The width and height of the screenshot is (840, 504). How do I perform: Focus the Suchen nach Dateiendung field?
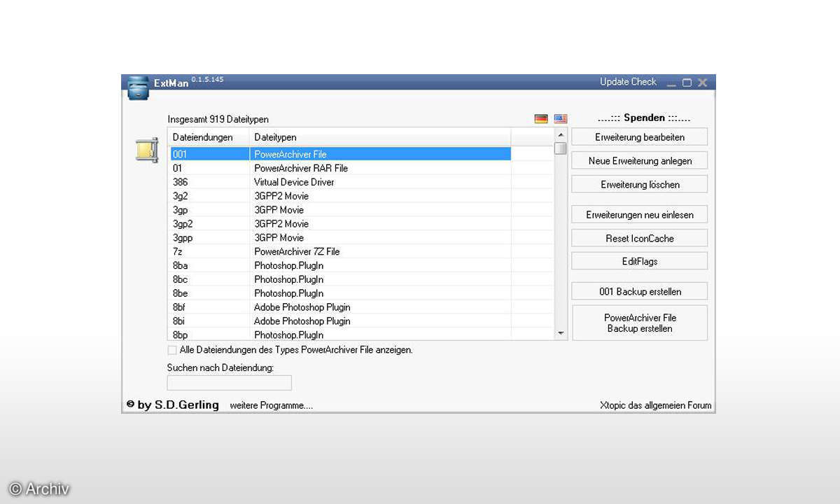[229, 383]
